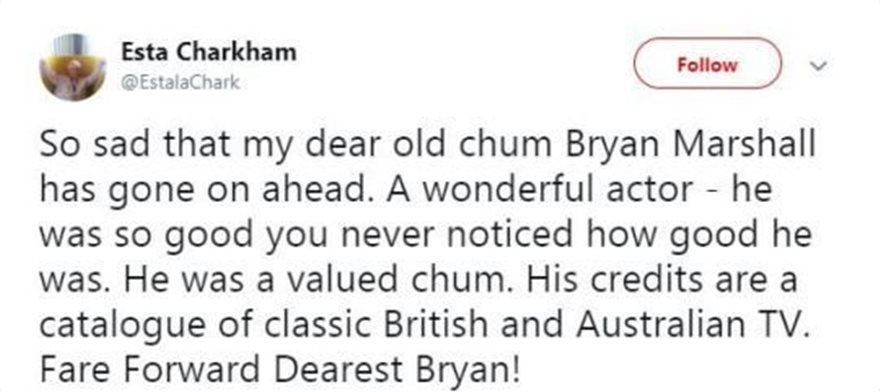Open the Esta Charkham display name link
The height and width of the screenshot is (392, 880).
pyautogui.click(x=209, y=52)
